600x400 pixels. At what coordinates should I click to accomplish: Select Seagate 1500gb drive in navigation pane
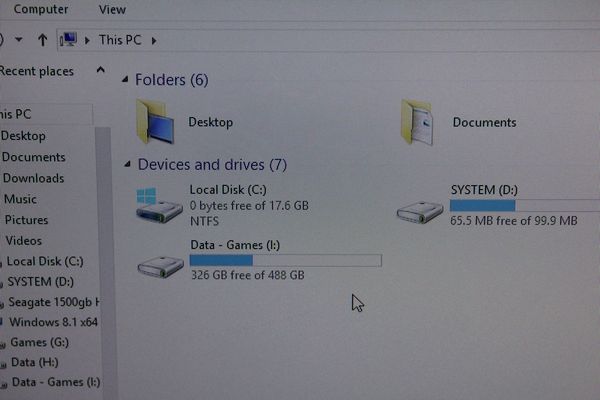pos(53,302)
